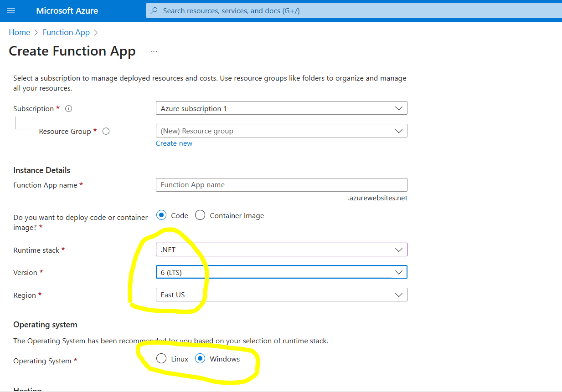Viewport: 562px width, 392px height.
Task: Open the hamburger portal menu
Action: click(x=11, y=10)
